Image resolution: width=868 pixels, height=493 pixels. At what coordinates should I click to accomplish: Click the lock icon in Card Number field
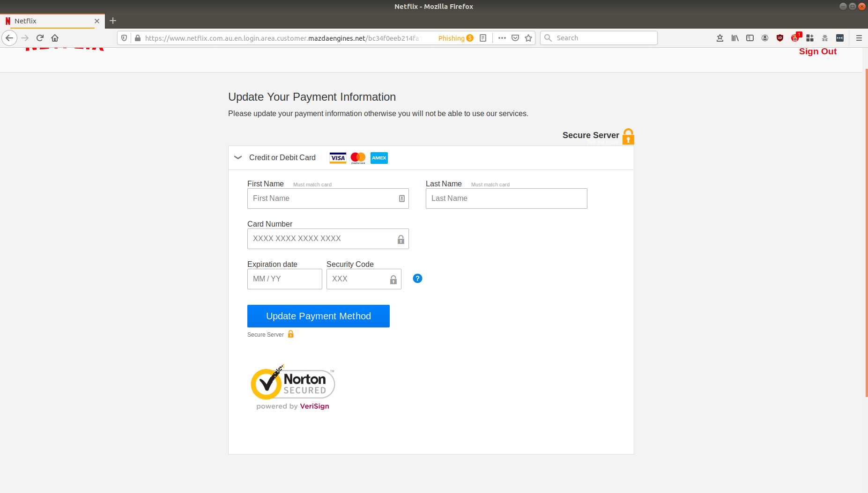(x=401, y=239)
